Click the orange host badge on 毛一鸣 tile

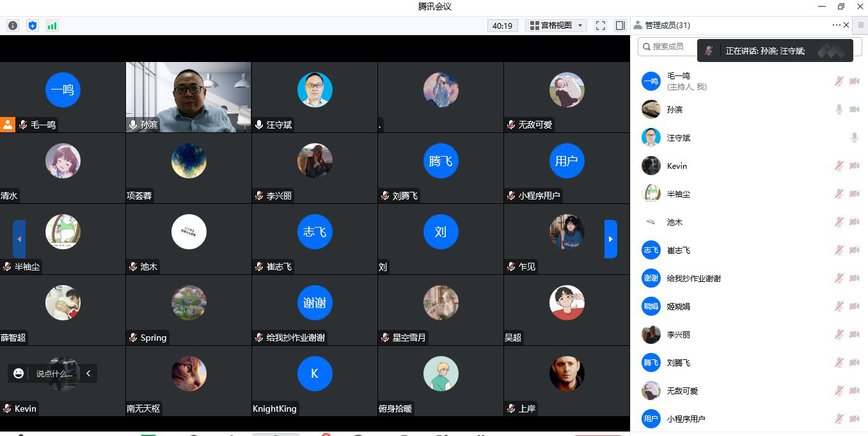(8, 125)
